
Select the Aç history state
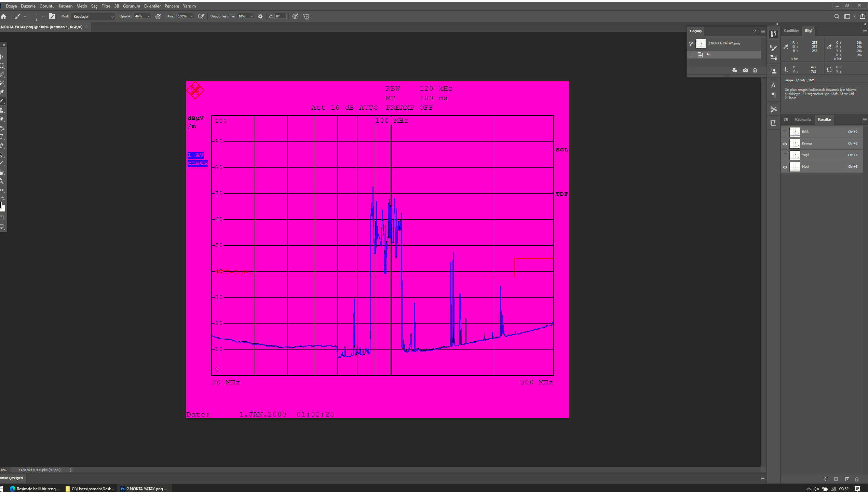click(724, 55)
